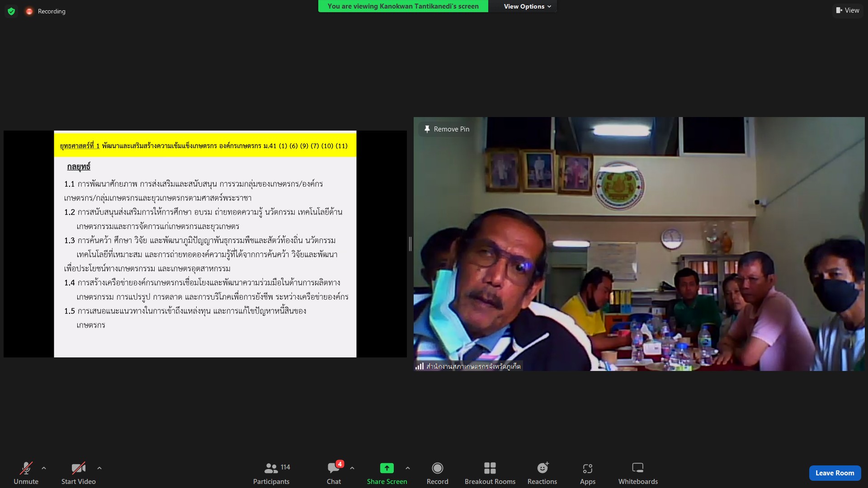Unpin video with Remove Pin
Image resolution: width=868 pixels, height=488 pixels.
[x=447, y=129]
